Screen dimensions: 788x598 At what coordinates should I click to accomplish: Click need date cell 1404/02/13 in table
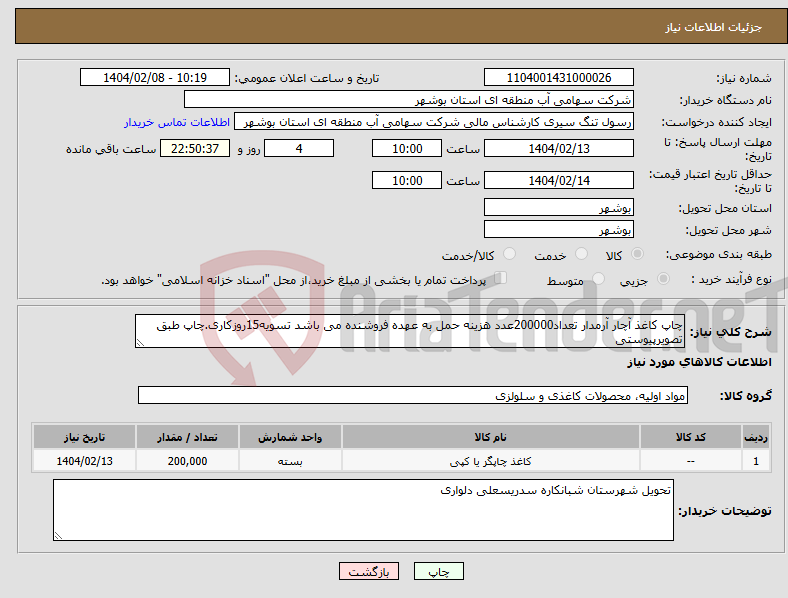[84, 461]
